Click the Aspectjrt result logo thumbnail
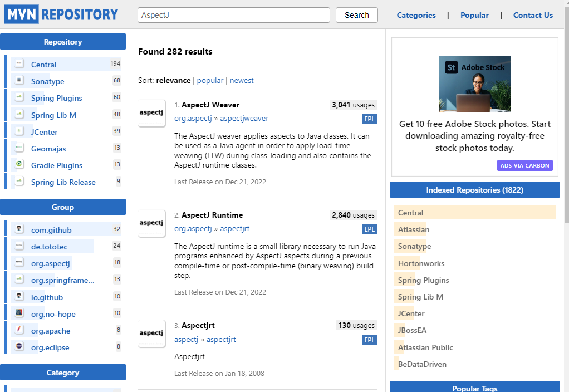This screenshot has width=569, height=392. point(151,334)
